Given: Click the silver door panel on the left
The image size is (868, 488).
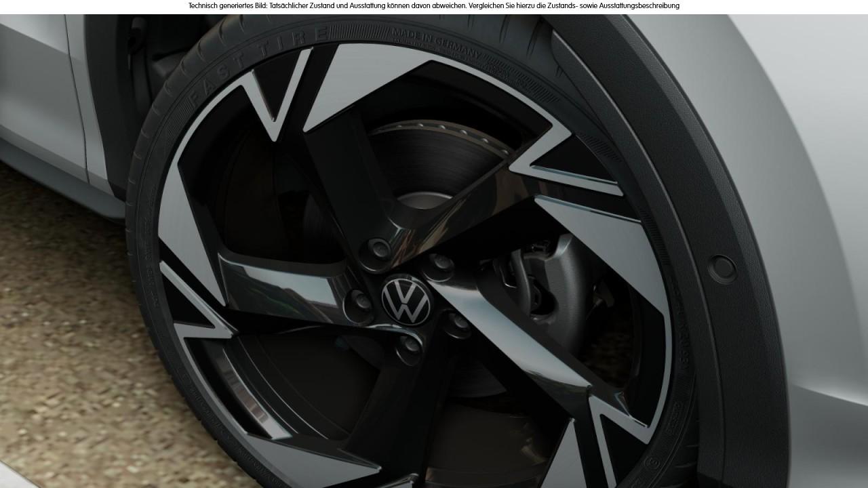Looking at the screenshot, I should (x=34, y=88).
